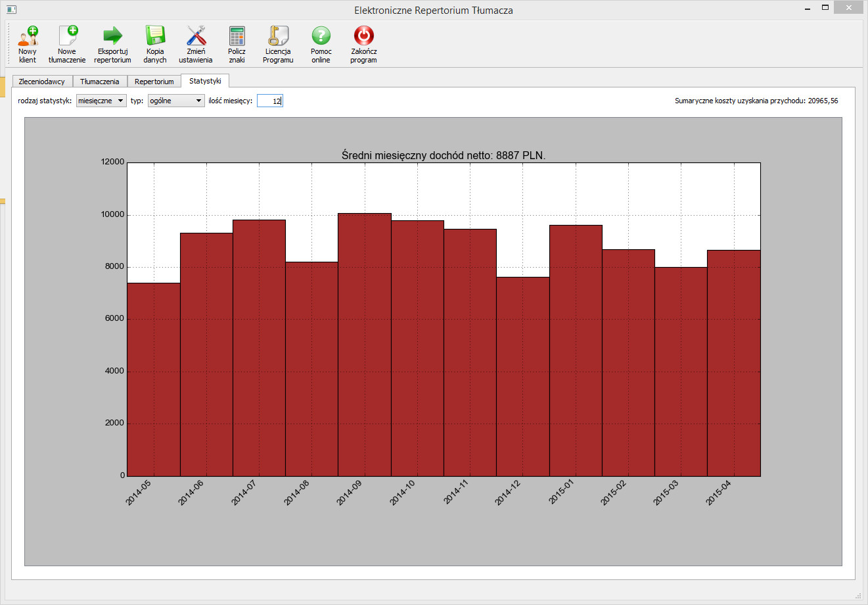
Task: Open Licencja Programu key icon
Action: (278, 36)
